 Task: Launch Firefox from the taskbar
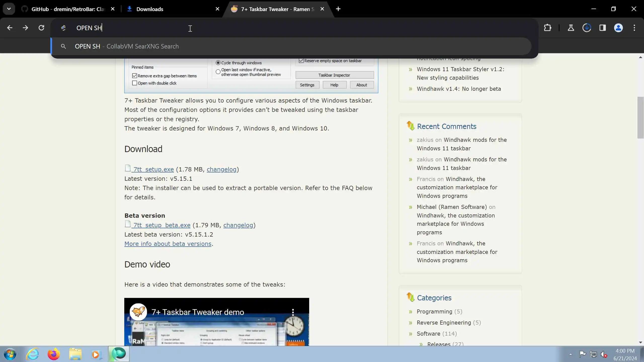pyautogui.click(x=54, y=354)
